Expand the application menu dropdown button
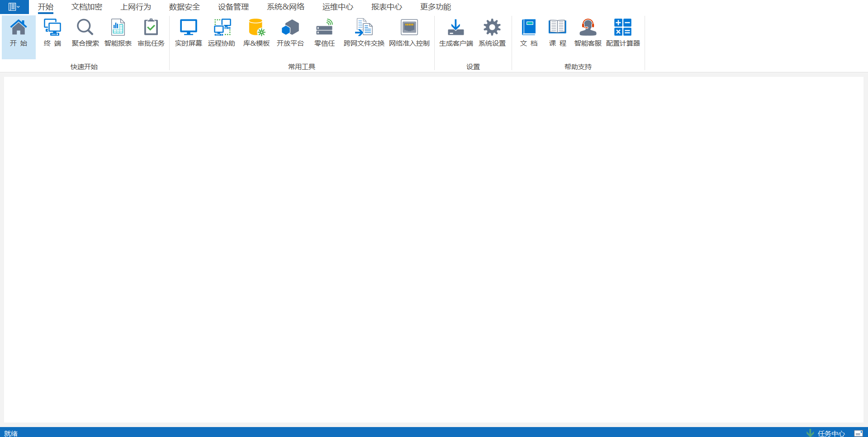The width and height of the screenshot is (868, 437). (x=14, y=7)
